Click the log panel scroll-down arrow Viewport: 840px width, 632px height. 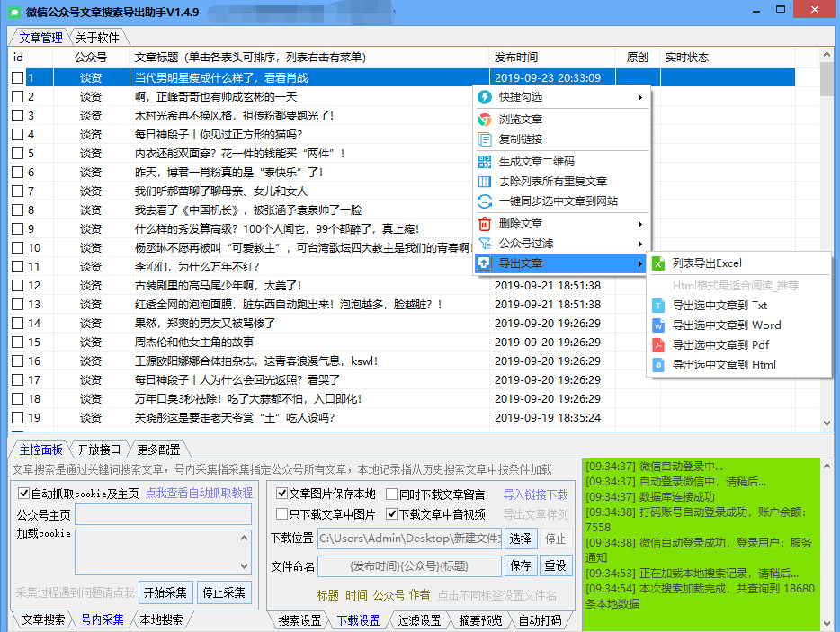827,625
